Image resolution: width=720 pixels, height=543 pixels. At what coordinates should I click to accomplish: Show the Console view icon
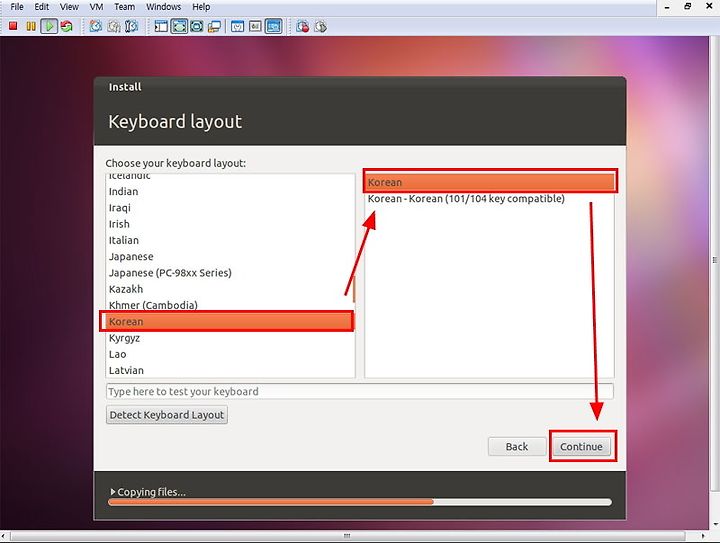pyautogui.click(x=274, y=26)
